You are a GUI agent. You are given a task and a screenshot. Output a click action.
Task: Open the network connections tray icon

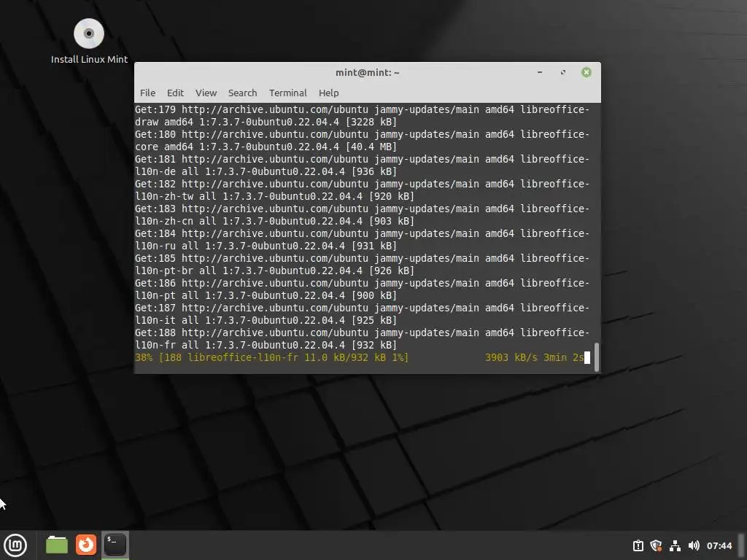click(x=675, y=545)
